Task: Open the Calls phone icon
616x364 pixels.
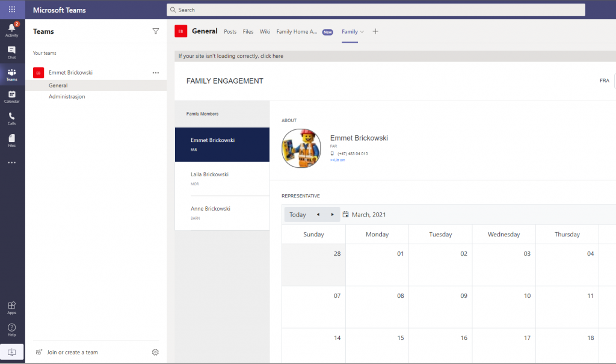Action: pyautogui.click(x=12, y=119)
